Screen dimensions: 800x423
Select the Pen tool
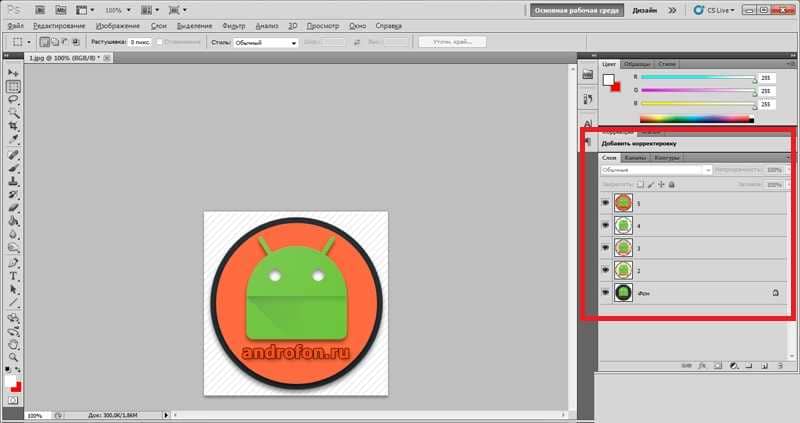[x=13, y=263]
